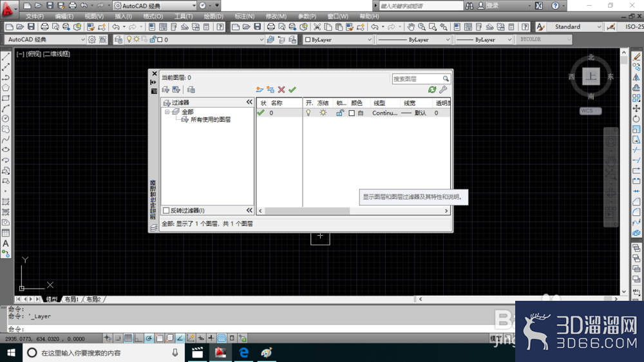Open Layer Properties Manager toolbar icon

click(118, 39)
